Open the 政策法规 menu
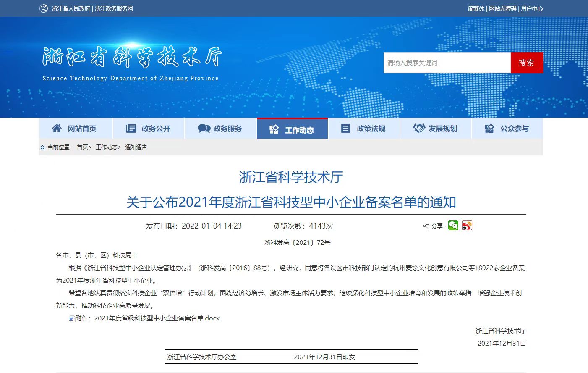Screen dimensions: 588x373 pos(364,129)
